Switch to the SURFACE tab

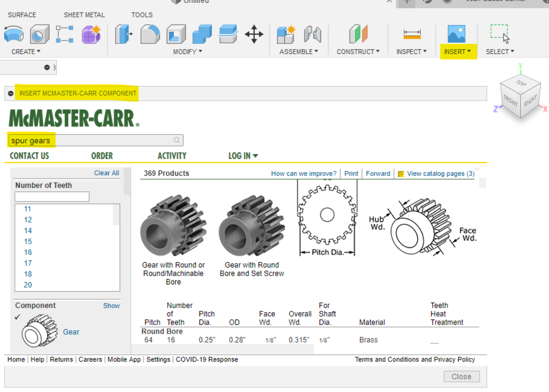(x=22, y=15)
